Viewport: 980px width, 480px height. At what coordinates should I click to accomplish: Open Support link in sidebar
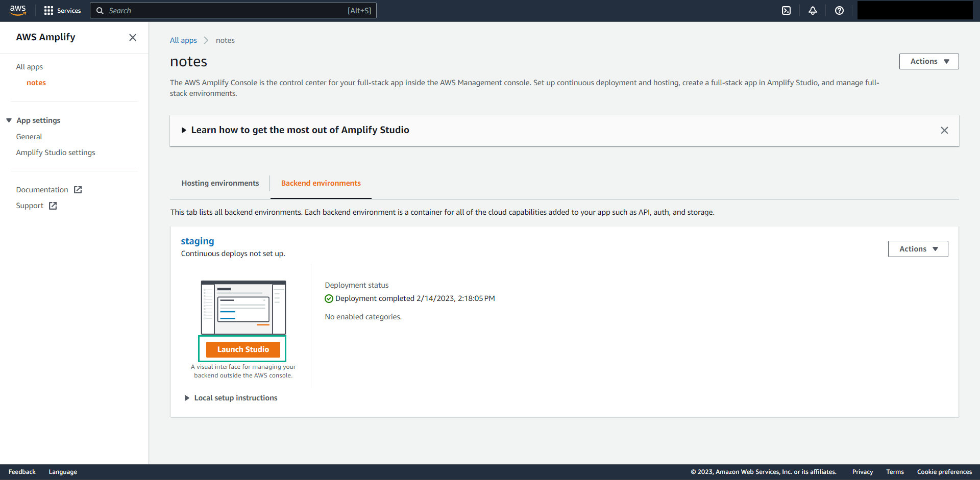30,206
